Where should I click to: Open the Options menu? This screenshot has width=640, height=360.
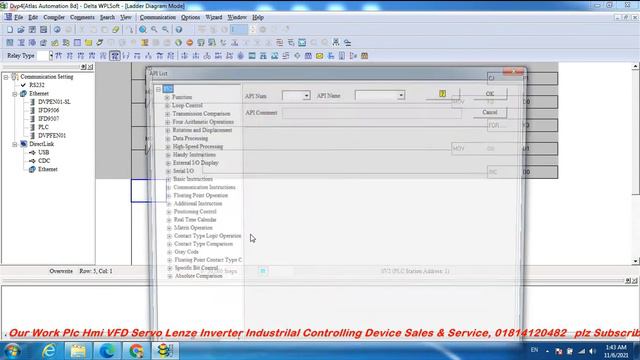click(x=190, y=17)
